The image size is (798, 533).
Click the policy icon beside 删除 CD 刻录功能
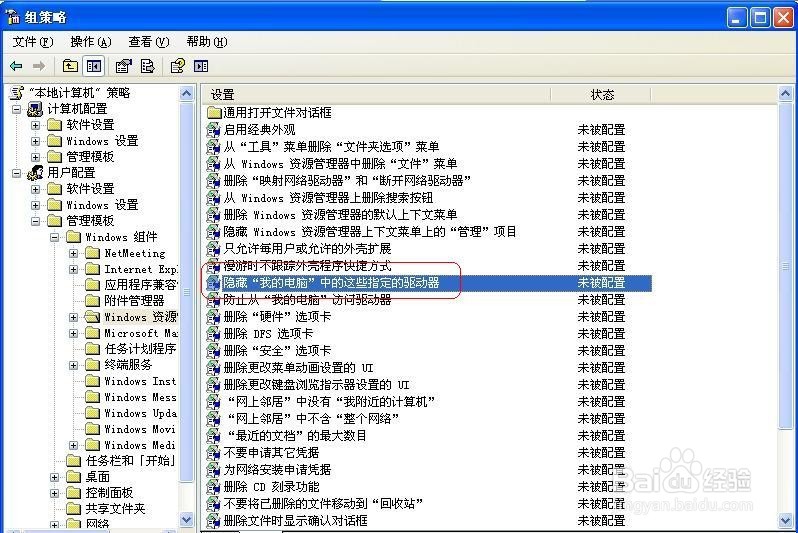(x=213, y=487)
